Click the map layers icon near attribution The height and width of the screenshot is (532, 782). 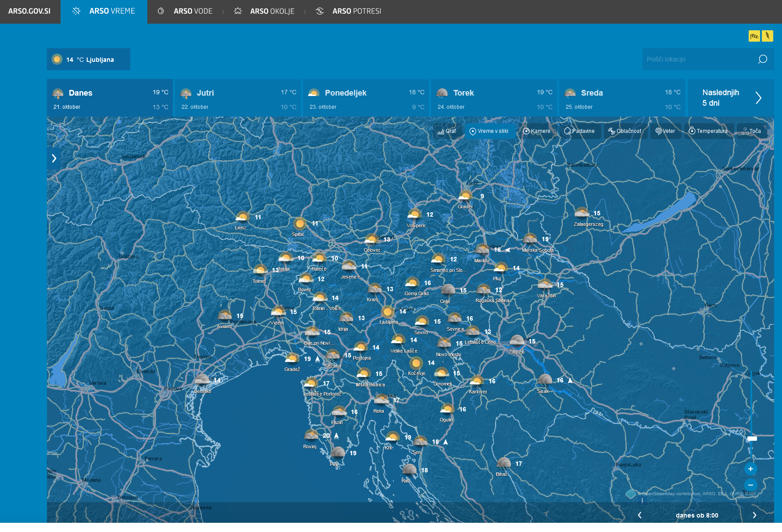tap(631, 494)
